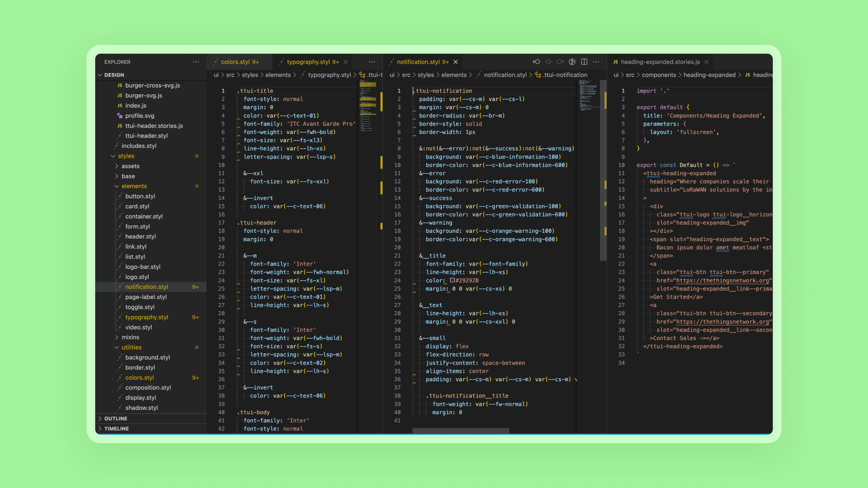Close the typography.styl tab
The image size is (868, 488).
[346, 62]
